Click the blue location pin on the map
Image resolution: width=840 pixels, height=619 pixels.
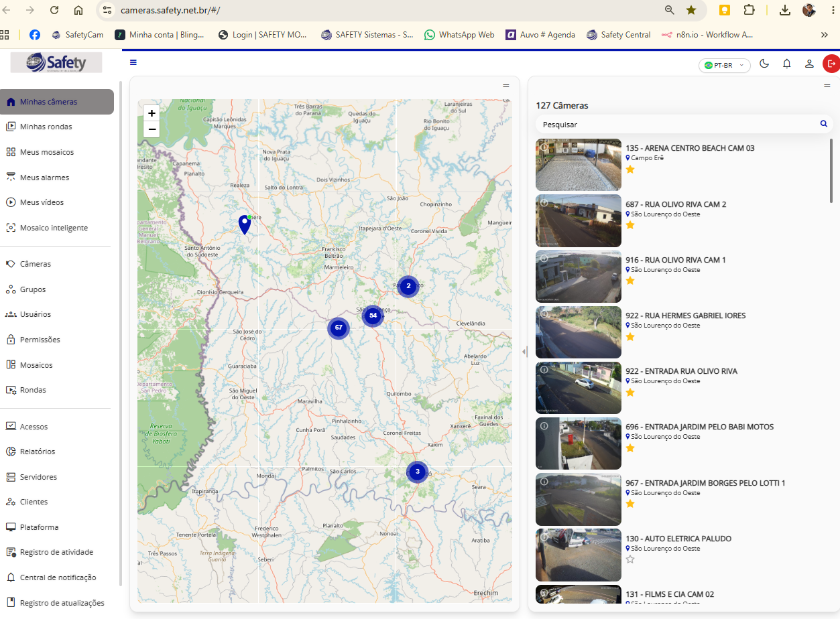245,224
